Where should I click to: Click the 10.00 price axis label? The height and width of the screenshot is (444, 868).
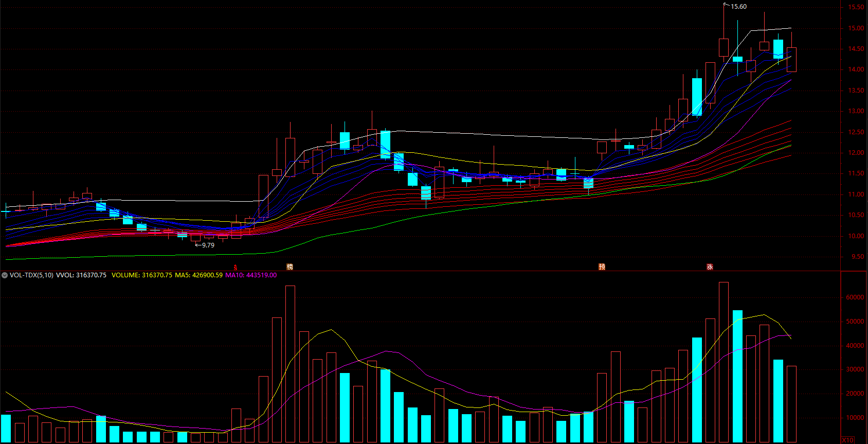[x=856, y=236]
